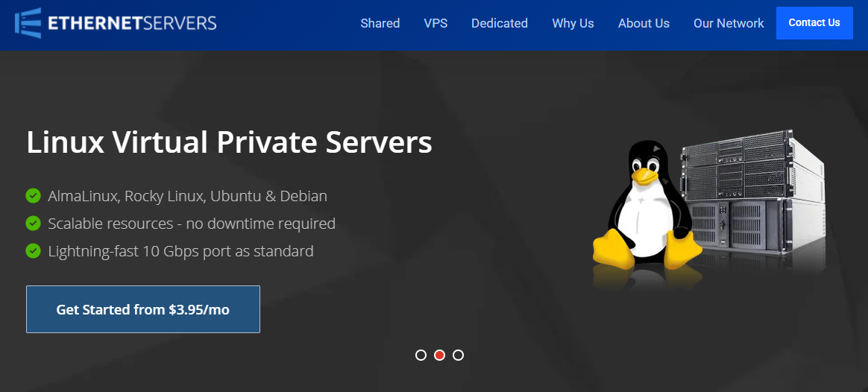Image resolution: width=868 pixels, height=392 pixels.
Task: Click the EthernetServers logo icon
Action: pos(28,23)
